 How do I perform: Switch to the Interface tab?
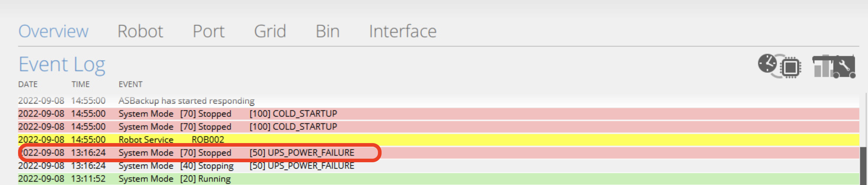pos(403,31)
